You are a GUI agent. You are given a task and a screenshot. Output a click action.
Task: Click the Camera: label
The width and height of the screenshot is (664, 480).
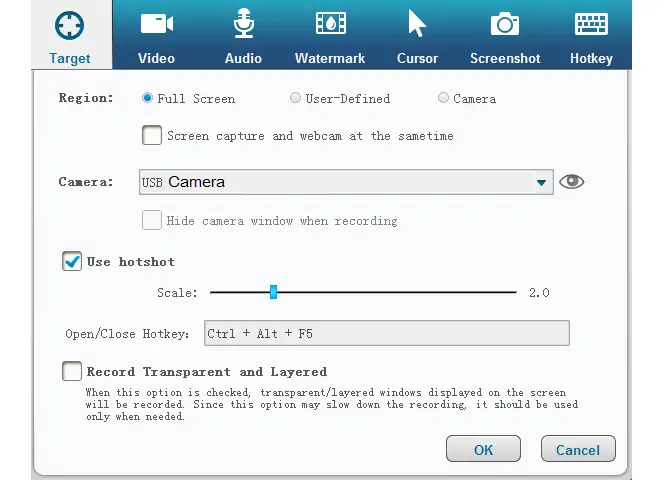[x=86, y=182]
